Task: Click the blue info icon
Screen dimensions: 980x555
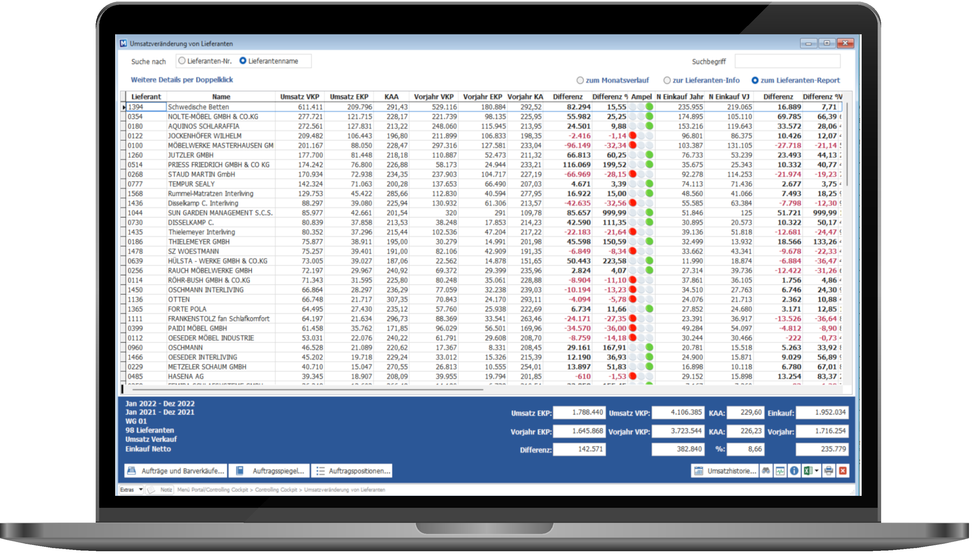Action: [x=794, y=471]
